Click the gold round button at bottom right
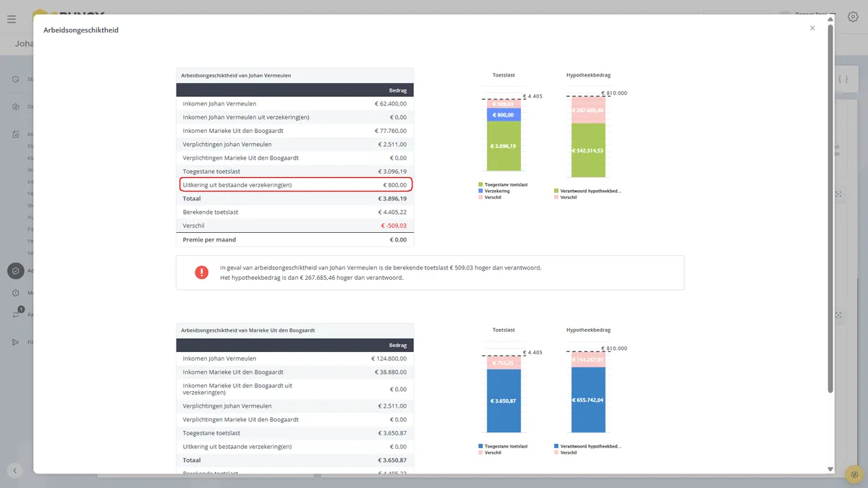 click(854, 474)
